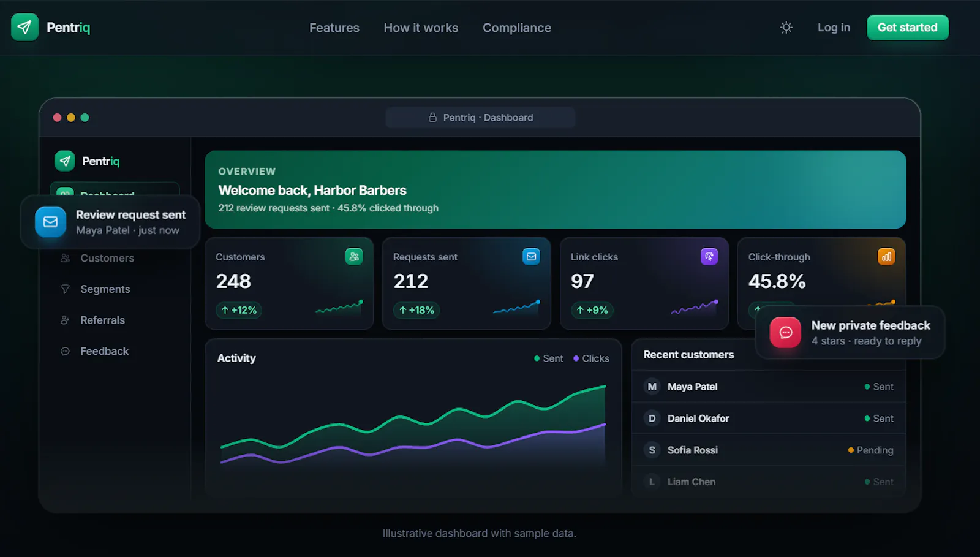Viewport: 980px width, 557px height.
Task: Click the green users icon on Customers card
Action: 354,256
